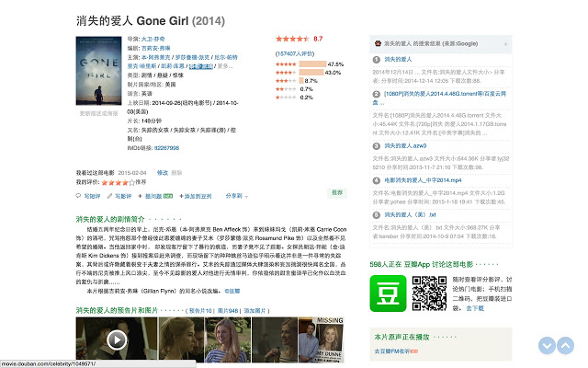
Task: Set my rating to three stars
Action: point(119,182)
